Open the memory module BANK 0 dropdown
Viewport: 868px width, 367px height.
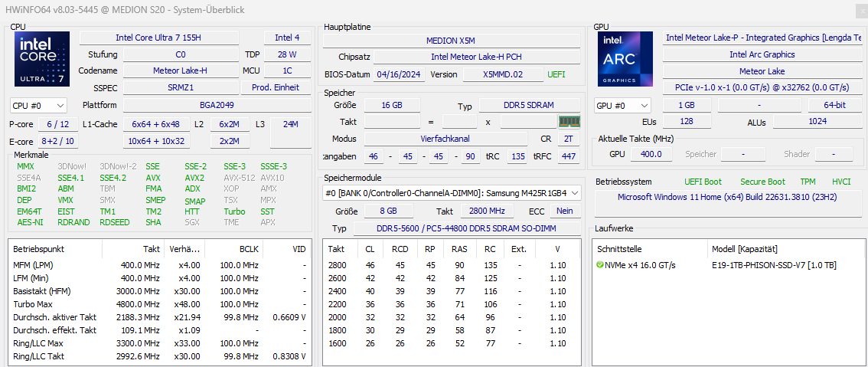click(x=452, y=193)
